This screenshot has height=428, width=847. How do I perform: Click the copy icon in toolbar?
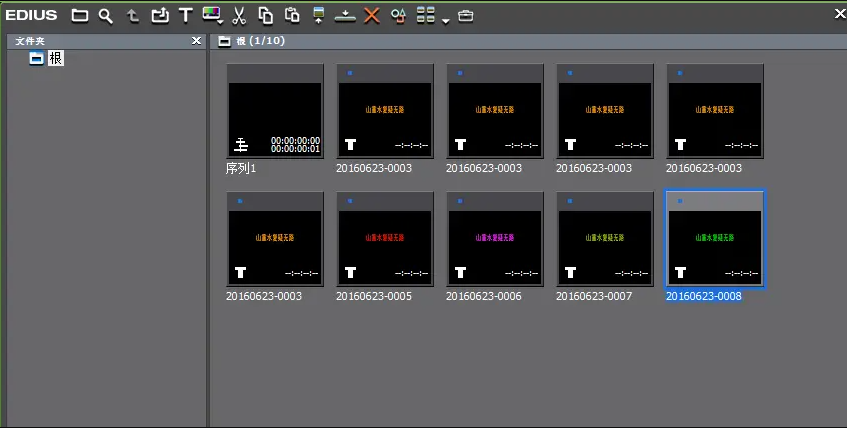coord(265,16)
